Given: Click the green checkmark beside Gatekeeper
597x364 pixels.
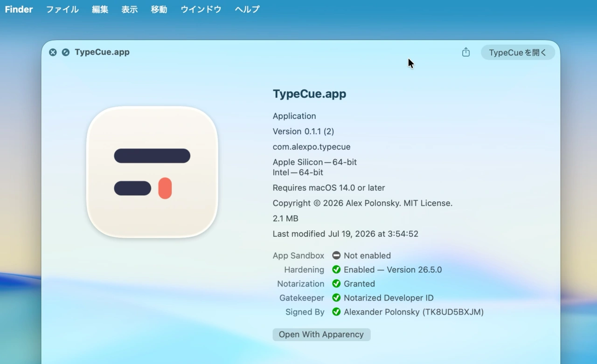Looking at the screenshot, I should pos(336,298).
